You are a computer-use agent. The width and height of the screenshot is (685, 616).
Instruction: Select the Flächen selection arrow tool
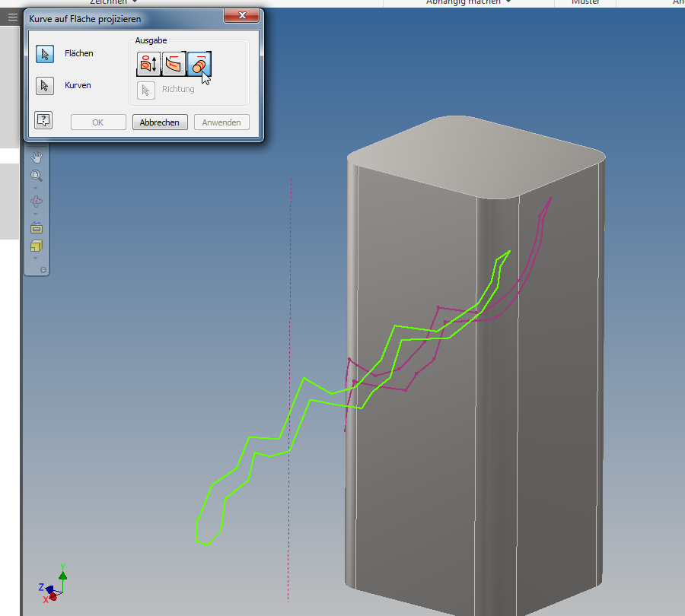(45, 53)
